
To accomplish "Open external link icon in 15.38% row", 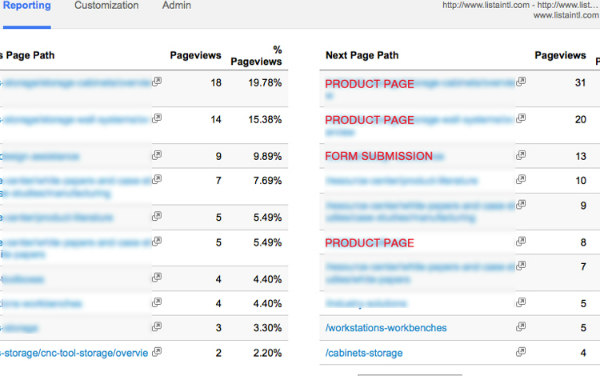I will tap(157, 118).
